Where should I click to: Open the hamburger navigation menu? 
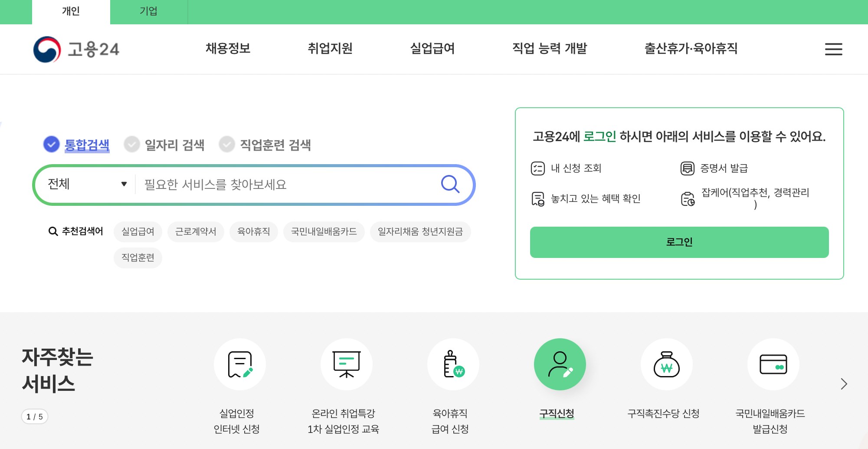coord(833,49)
